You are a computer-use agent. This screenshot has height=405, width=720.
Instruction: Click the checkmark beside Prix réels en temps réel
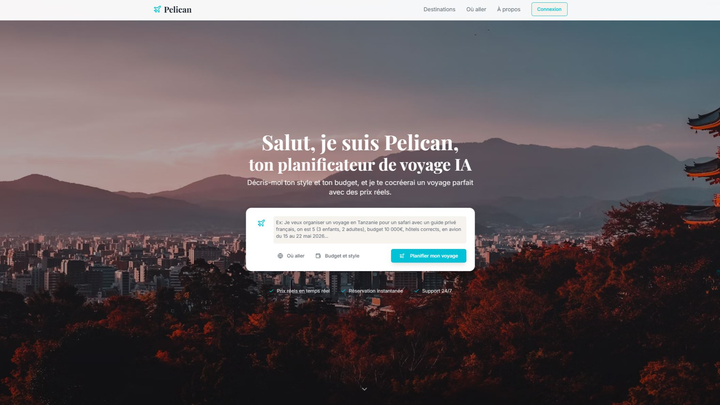271,291
